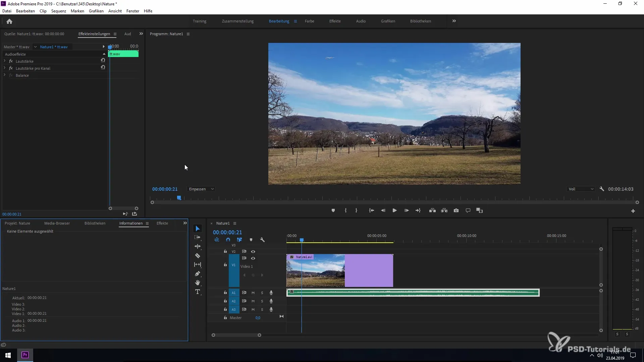The image size is (644, 362).
Task: Collapse the Audioeffekte section
Action: tap(104, 54)
